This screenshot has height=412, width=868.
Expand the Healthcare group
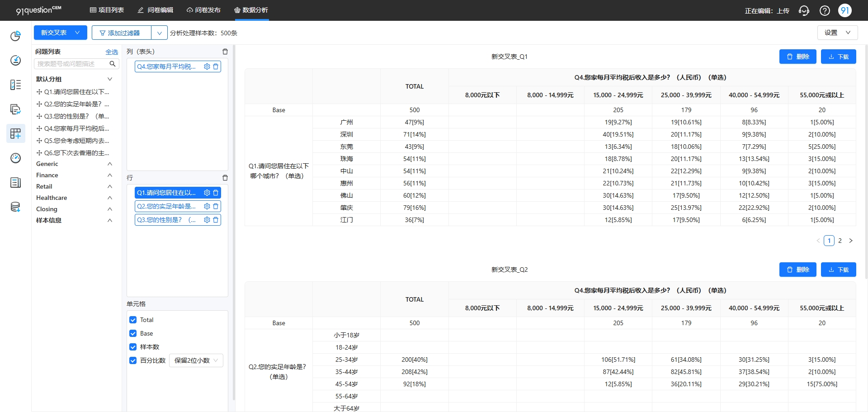click(x=109, y=198)
